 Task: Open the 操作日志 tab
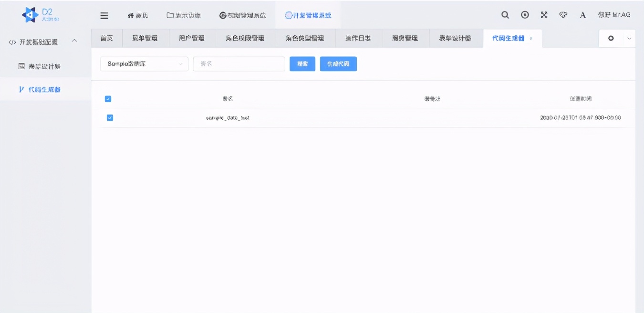(359, 39)
